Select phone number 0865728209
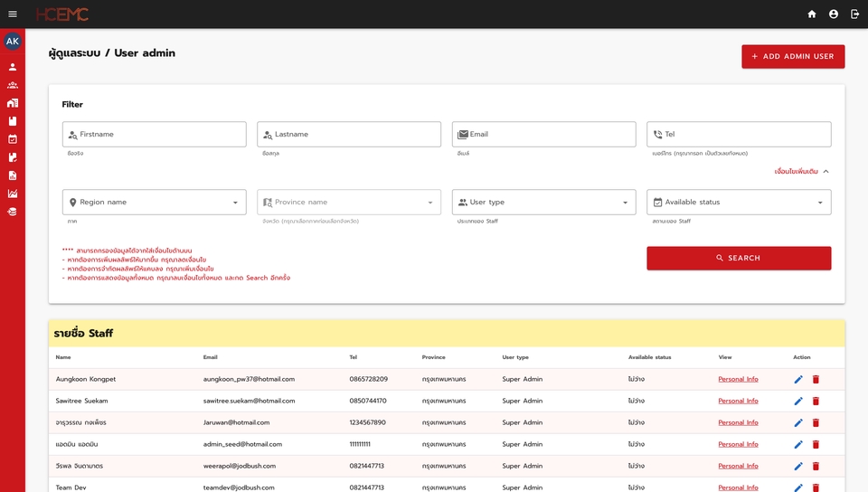 (368, 379)
